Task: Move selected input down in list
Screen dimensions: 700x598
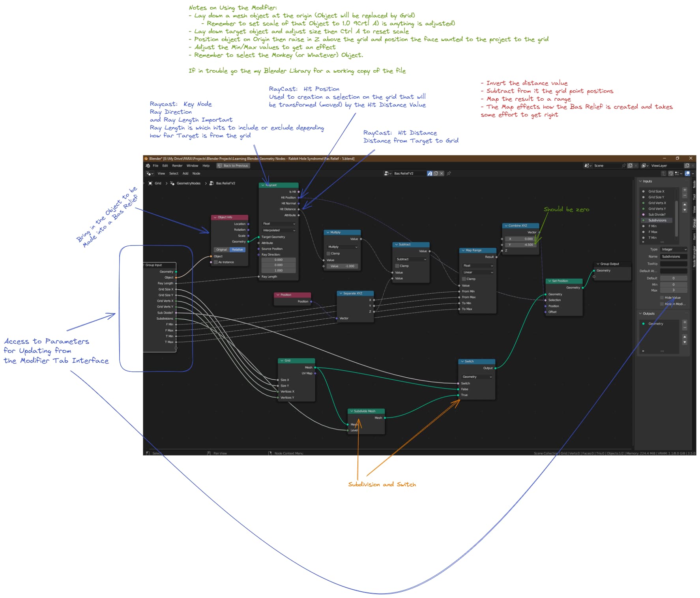Action: (x=685, y=210)
